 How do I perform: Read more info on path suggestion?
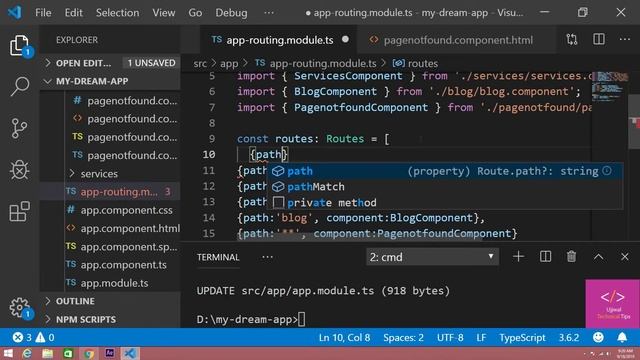click(607, 171)
